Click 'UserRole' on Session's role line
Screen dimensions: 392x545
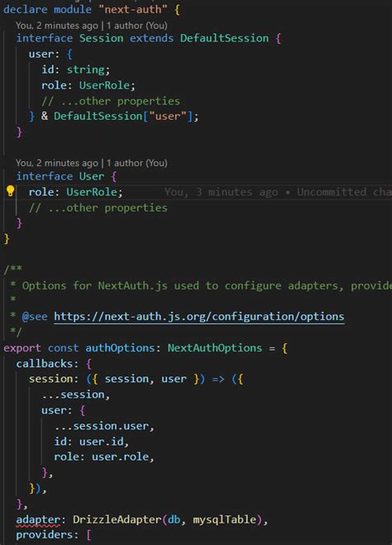(104, 85)
